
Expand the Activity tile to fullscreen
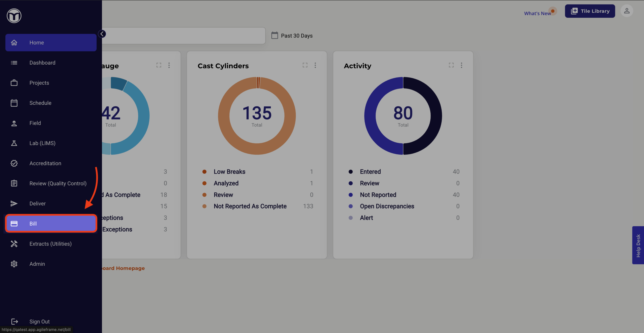pos(451,65)
